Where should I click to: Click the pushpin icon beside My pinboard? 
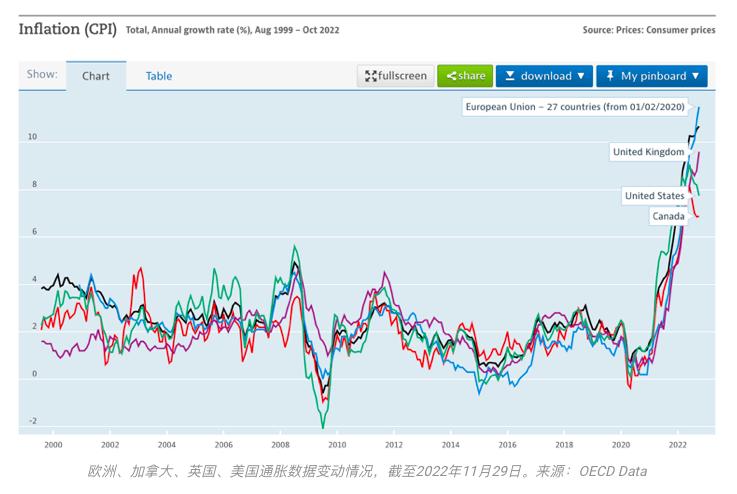609,76
